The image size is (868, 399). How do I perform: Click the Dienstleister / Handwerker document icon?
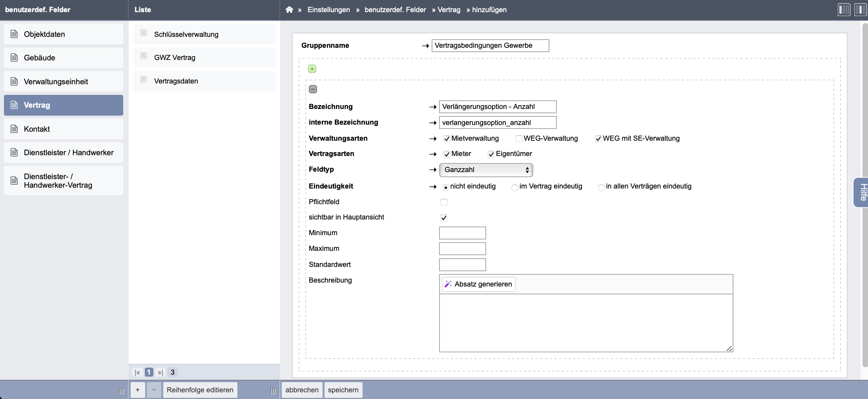[x=14, y=152]
